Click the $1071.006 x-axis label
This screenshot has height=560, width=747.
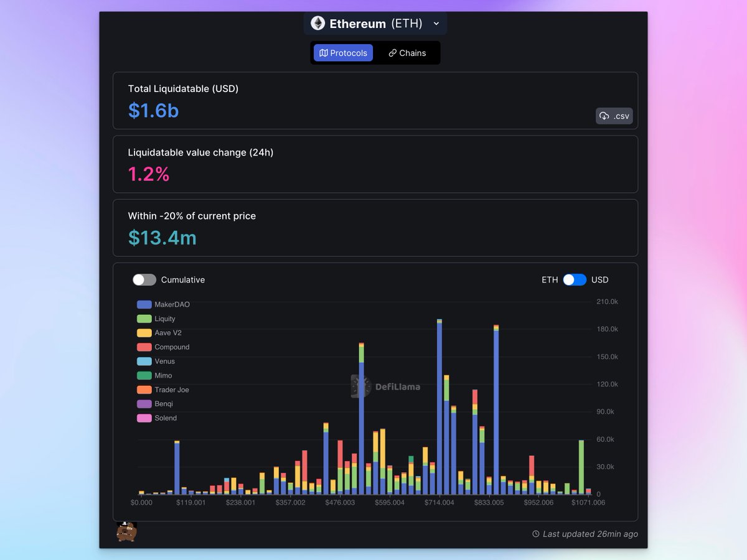pyautogui.click(x=588, y=503)
